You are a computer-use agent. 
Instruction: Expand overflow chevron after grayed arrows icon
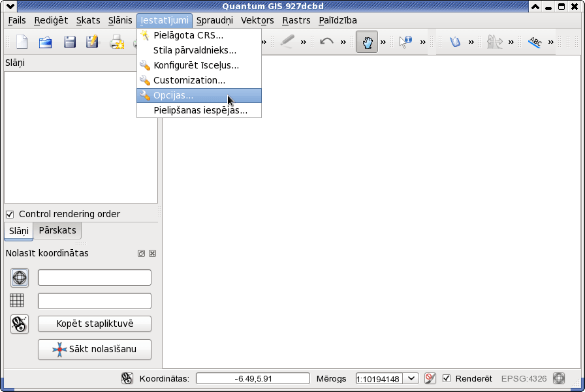coord(511,42)
